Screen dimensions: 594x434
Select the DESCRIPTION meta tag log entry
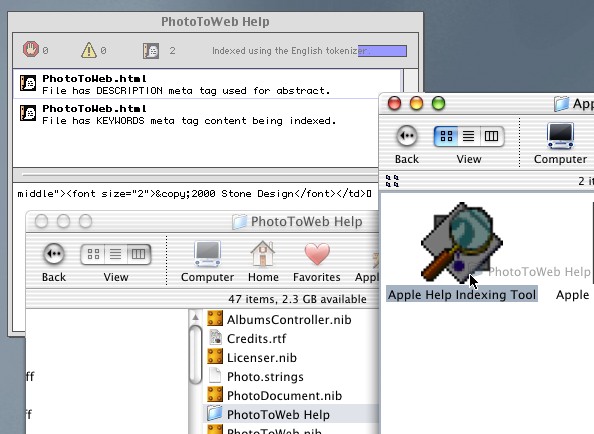click(207, 84)
